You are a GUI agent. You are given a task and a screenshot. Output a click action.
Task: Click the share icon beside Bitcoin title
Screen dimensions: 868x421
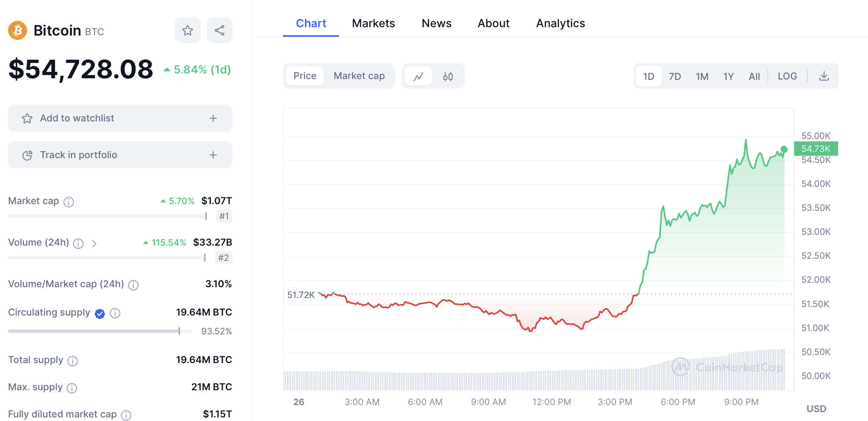tap(220, 30)
